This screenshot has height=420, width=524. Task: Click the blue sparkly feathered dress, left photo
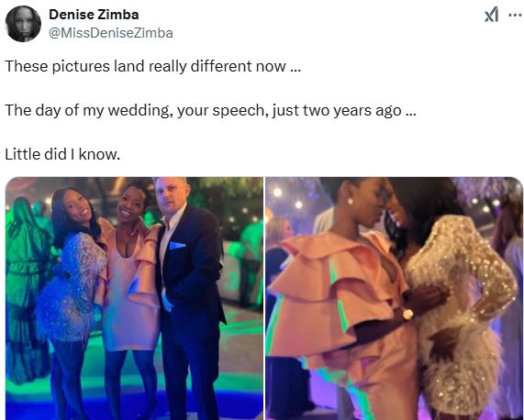72,287
